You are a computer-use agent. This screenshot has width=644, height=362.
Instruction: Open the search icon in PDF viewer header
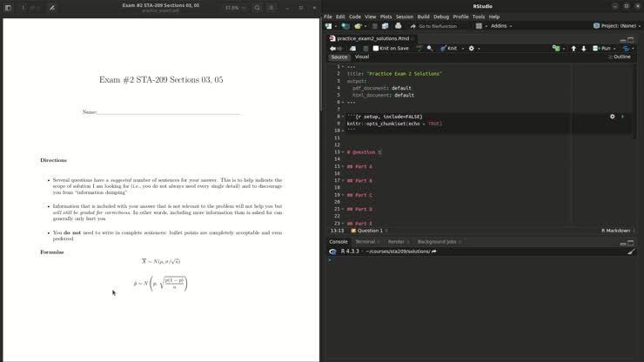pyautogui.click(x=257, y=7)
